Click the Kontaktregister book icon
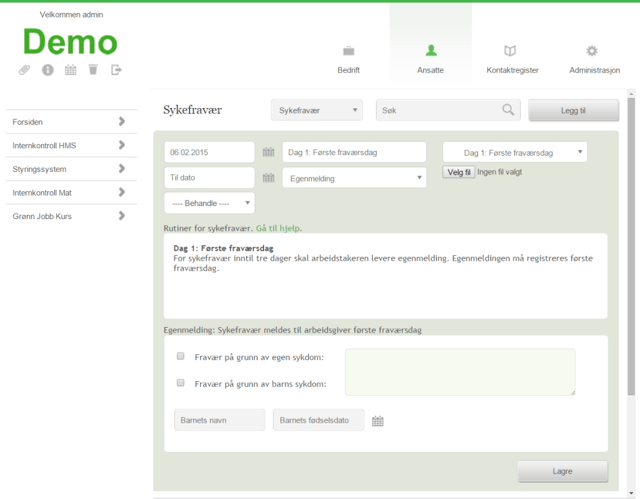The height and width of the screenshot is (499, 640). (x=510, y=51)
